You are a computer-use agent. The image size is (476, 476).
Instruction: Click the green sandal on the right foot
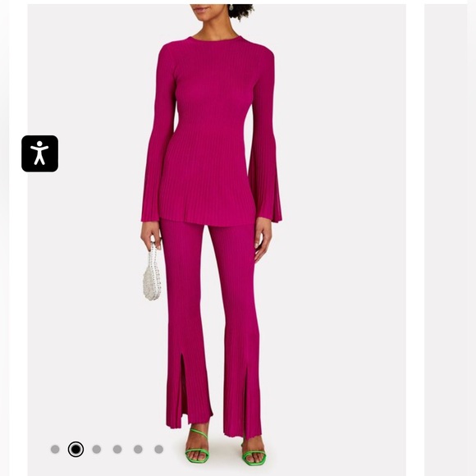pyautogui.click(x=254, y=452)
